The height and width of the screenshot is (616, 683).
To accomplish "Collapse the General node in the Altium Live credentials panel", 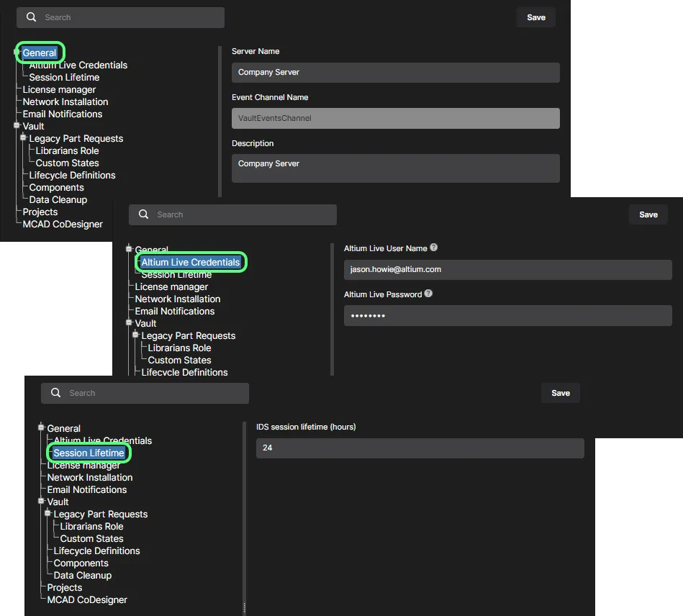I will [129, 249].
